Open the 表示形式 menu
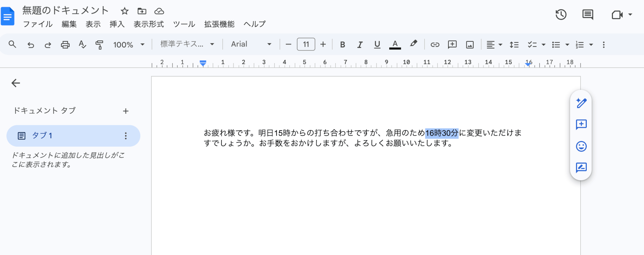The image size is (644, 255). click(x=149, y=24)
